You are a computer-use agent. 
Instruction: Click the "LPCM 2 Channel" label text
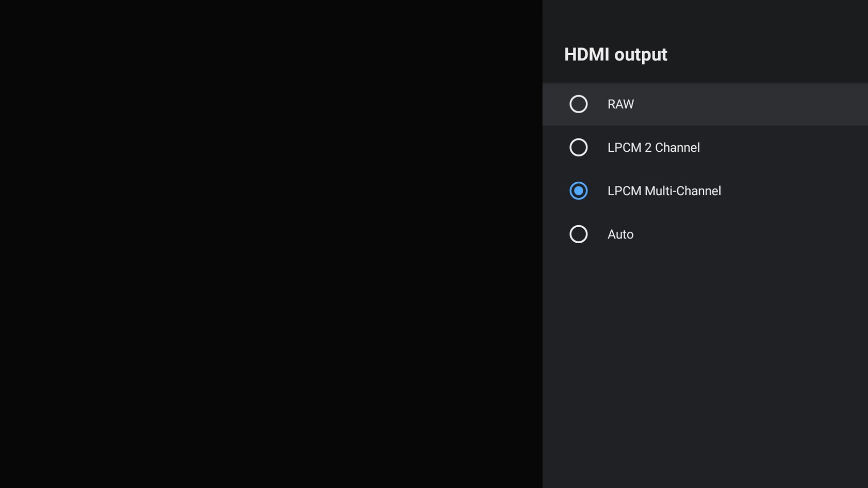[x=654, y=148]
